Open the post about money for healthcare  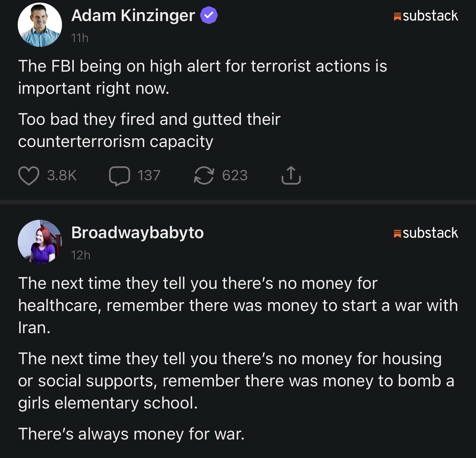[x=238, y=305]
